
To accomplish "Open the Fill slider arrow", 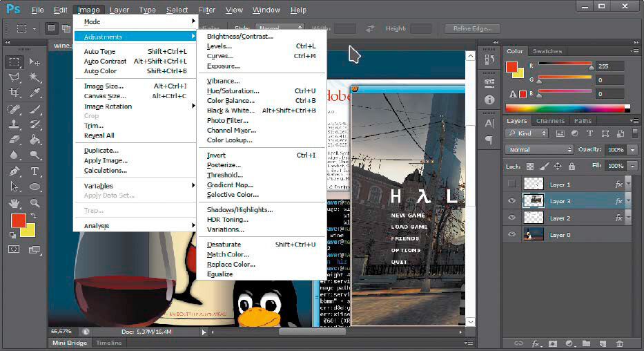I will tap(633, 166).
